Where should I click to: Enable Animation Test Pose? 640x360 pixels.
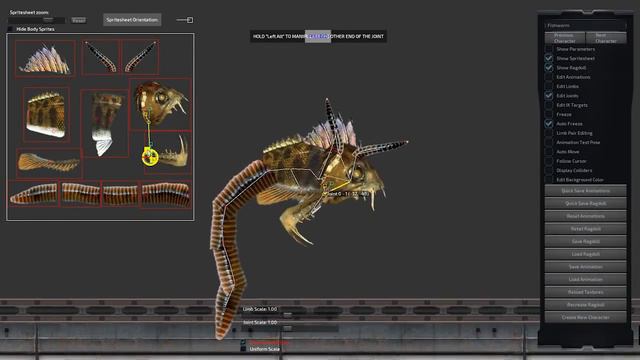[x=549, y=142]
